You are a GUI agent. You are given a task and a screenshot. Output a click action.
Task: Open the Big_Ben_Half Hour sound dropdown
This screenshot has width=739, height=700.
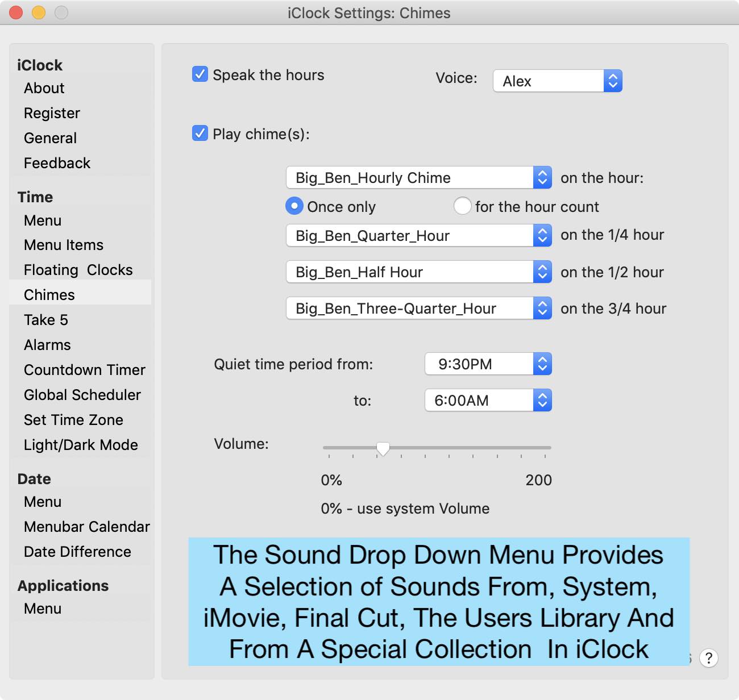click(x=418, y=272)
